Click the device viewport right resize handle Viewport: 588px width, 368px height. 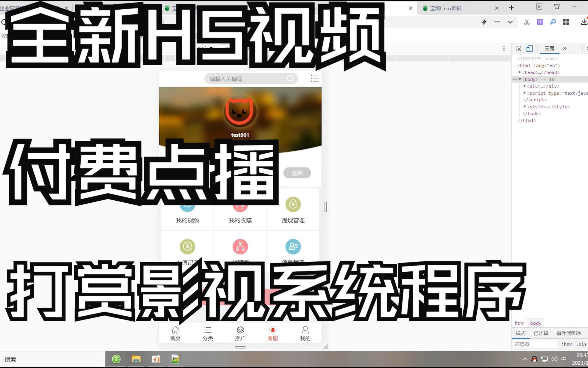(x=325, y=207)
